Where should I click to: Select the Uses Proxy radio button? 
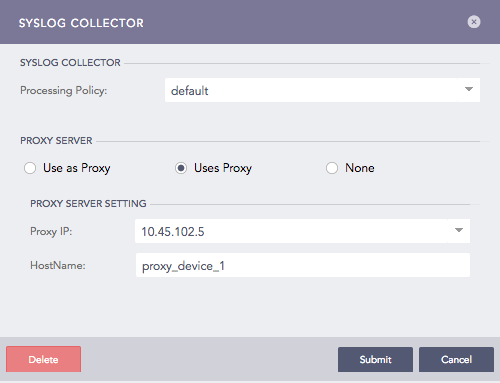click(181, 168)
